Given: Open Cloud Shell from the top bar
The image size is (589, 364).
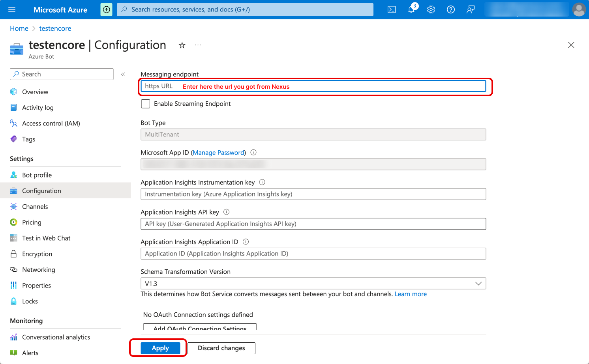Looking at the screenshot, I should [392, 9].
